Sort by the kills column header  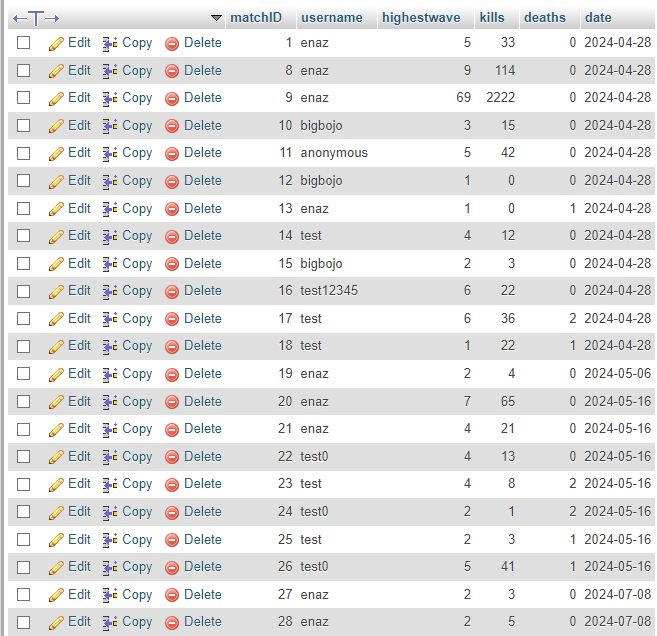(x=492, y=18)
